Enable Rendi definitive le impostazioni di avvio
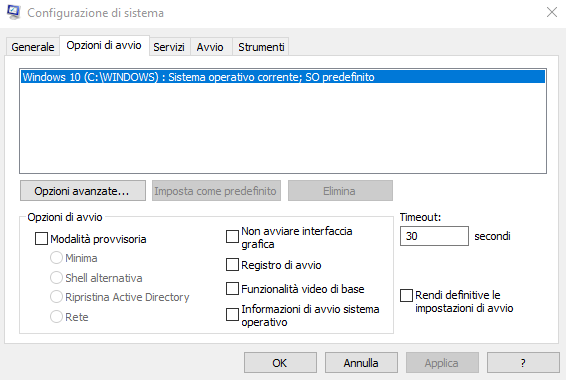The height and width of the screenshot is (380, 566). point(406,295)
